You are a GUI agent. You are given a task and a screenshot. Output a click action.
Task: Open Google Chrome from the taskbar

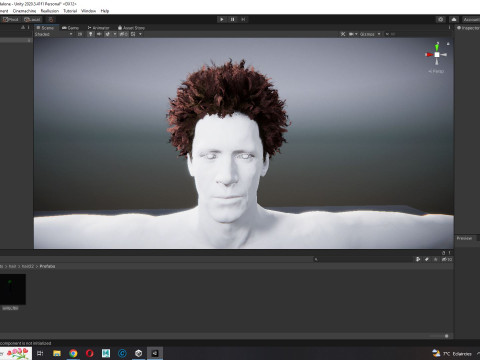pos(73,353)
